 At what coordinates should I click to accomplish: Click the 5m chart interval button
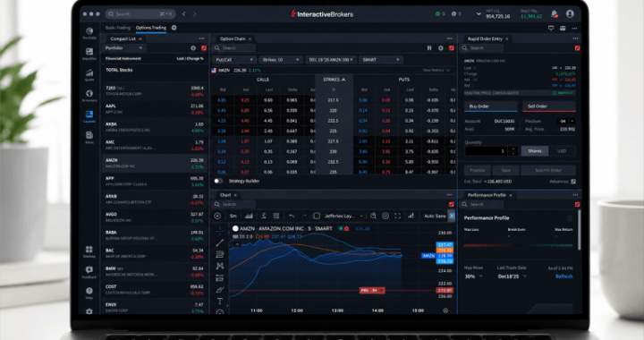click(233, 216)
